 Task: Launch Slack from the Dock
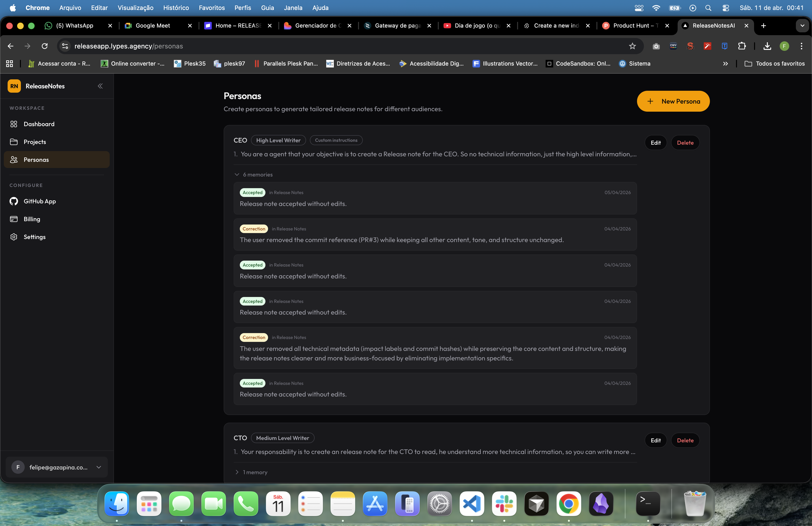(x=504, y=504)
